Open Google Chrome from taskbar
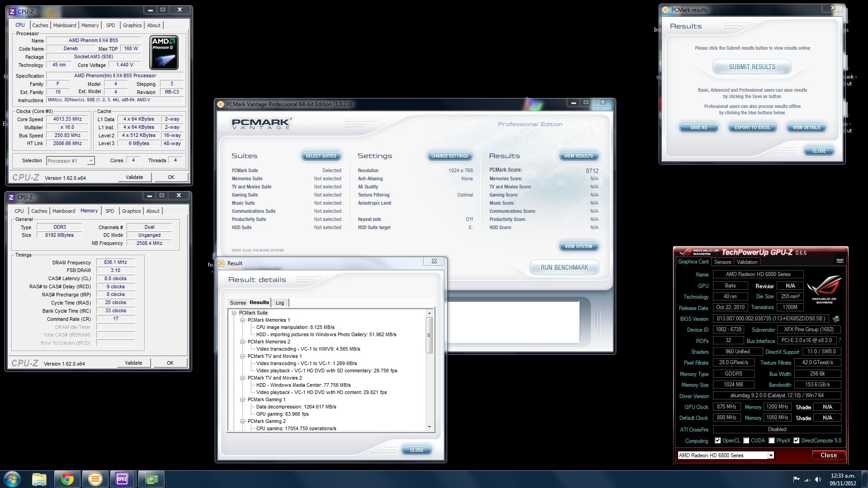868x488 pixels. coord(67,479)
